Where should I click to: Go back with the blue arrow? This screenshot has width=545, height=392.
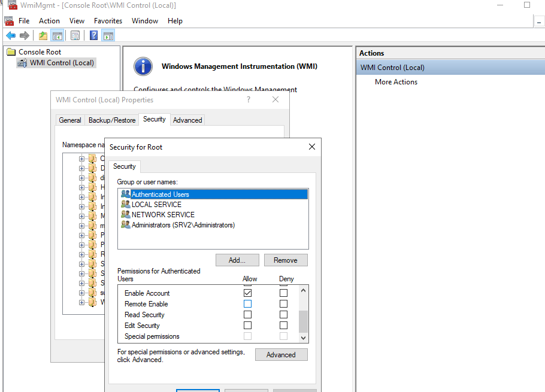tap(11, 35)
